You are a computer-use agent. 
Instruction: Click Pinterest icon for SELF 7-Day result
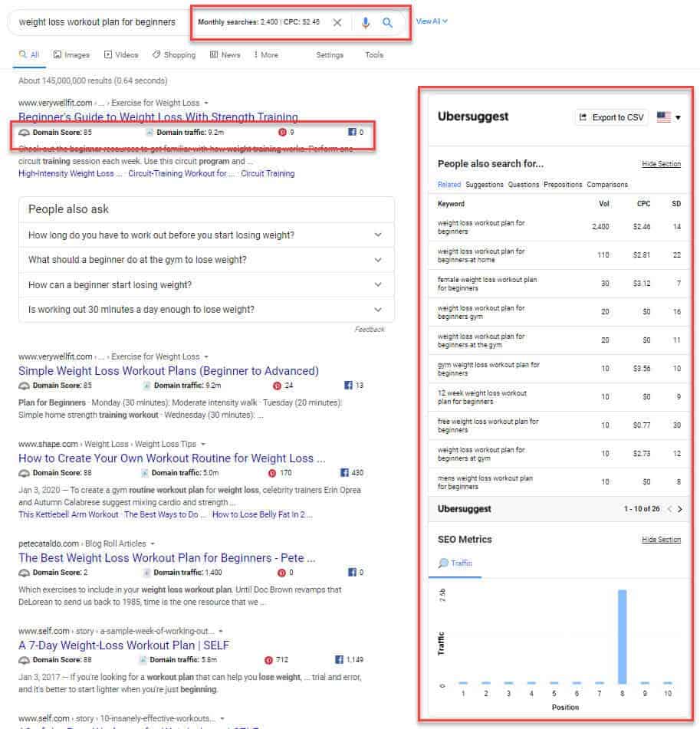268,660
